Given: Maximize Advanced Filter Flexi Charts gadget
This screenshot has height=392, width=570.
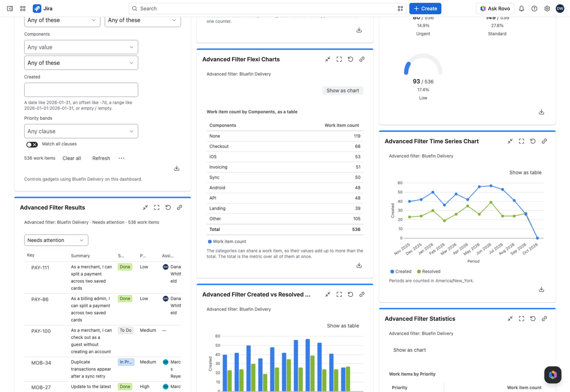Looking at the screenshot, I should pos(339,59).
